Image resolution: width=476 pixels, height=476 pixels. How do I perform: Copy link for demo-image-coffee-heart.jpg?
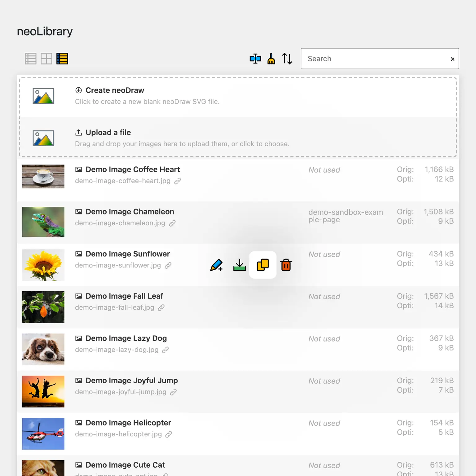point(178,181)
